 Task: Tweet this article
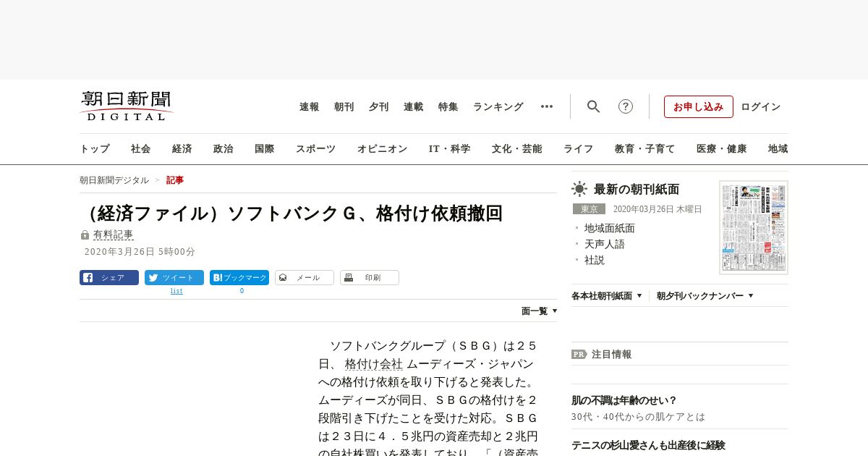(x=174, y=277)
